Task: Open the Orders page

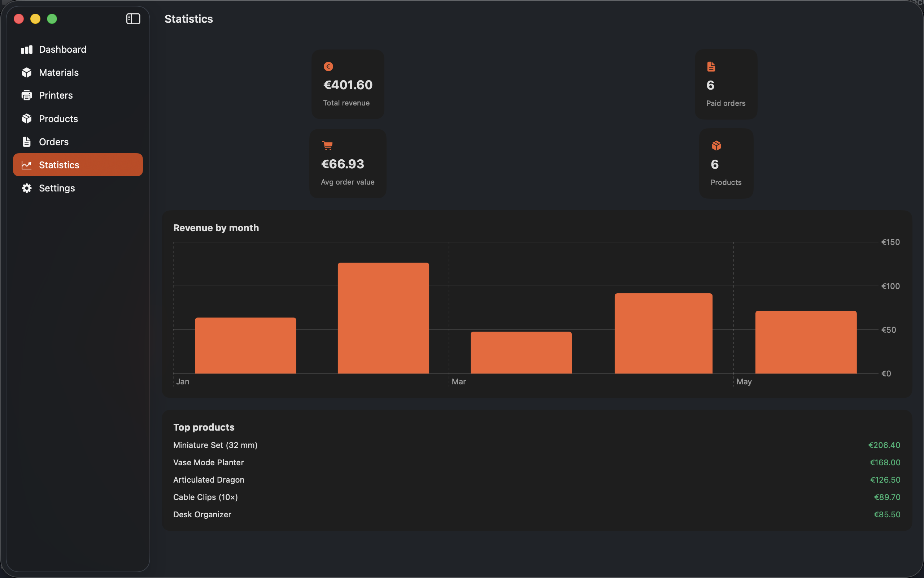Action: click(x=78, y=142)
